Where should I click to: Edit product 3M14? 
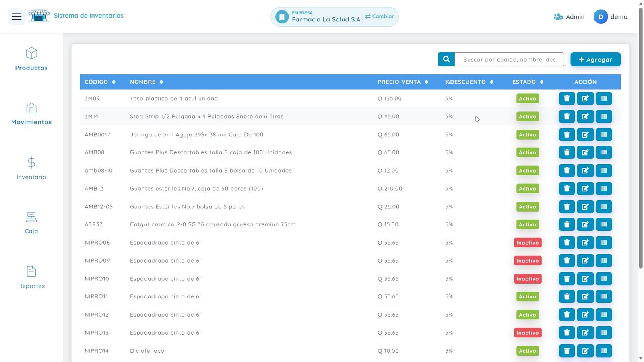pyautogui.click(x=585, y=117)
